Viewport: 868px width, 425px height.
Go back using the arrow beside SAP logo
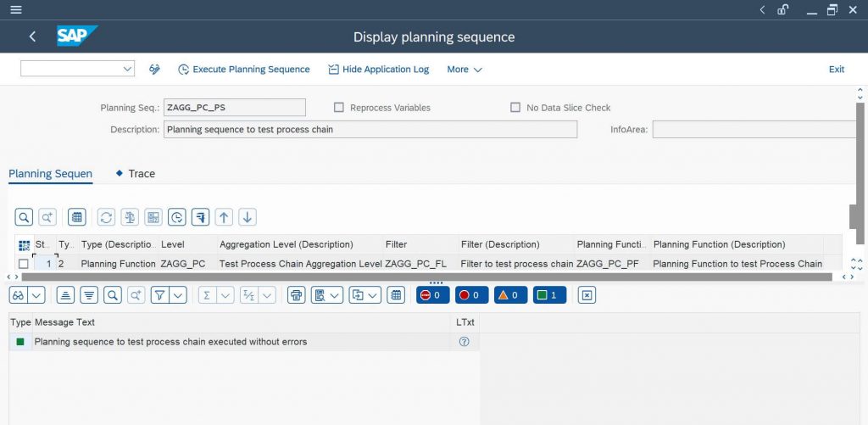[x=32, y=36]
